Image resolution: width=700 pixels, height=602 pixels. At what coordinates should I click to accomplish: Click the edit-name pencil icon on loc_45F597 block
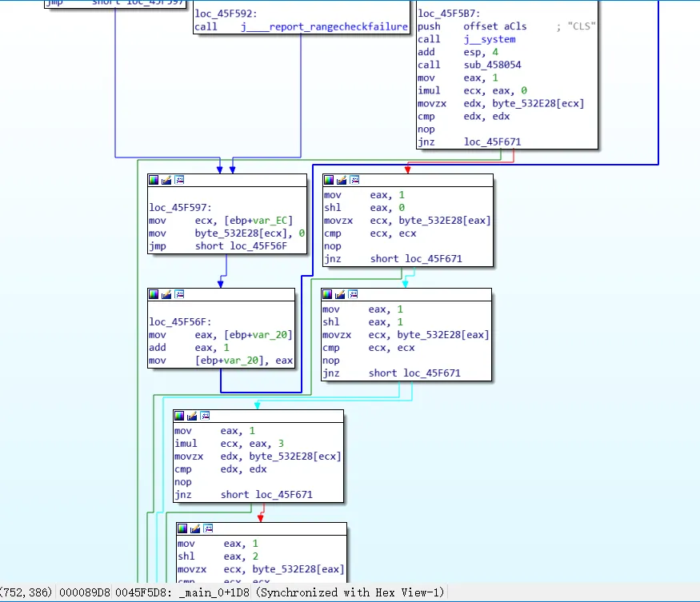(x=166, y=180)
